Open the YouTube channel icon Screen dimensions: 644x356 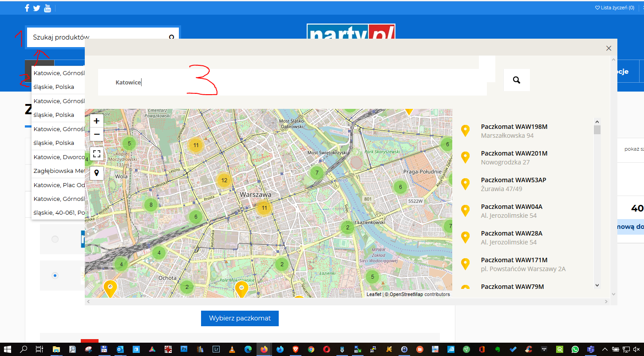pos(47,8)
